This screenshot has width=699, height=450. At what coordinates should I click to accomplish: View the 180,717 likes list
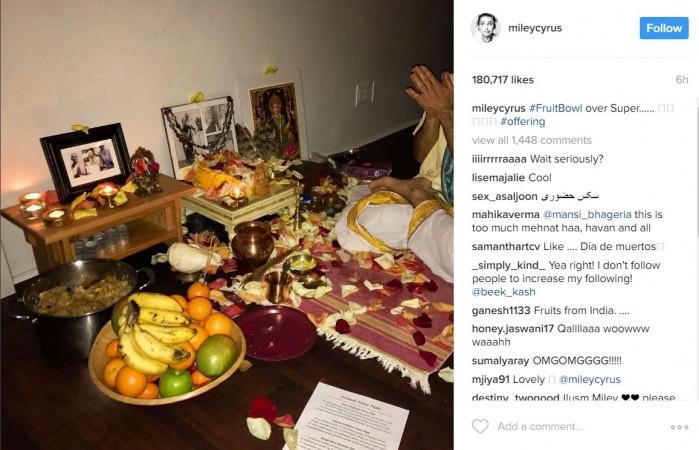tap(503, 80)
